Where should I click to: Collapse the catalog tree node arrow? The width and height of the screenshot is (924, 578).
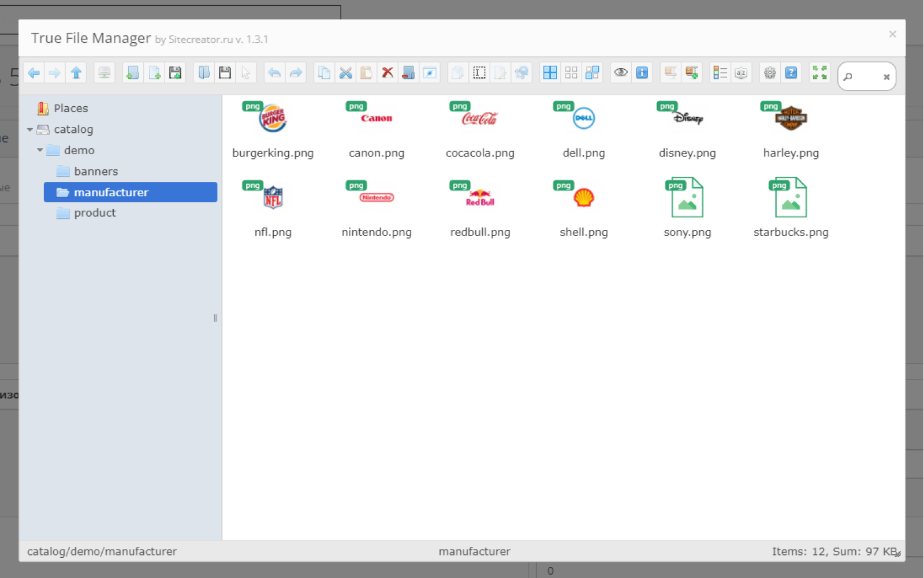pyautogui.click(x=30, y=129)
